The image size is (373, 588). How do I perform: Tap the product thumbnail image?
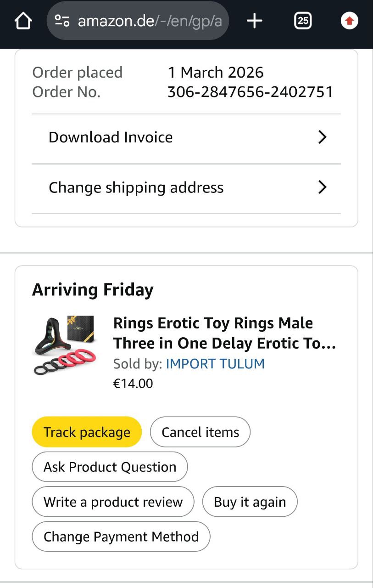pyautogui.click(x=64, y=345)
